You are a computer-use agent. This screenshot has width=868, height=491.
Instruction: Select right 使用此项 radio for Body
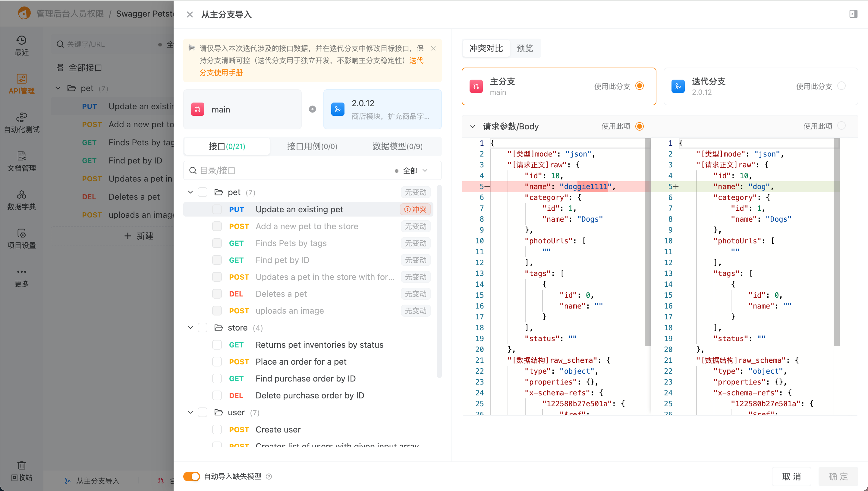841,126
